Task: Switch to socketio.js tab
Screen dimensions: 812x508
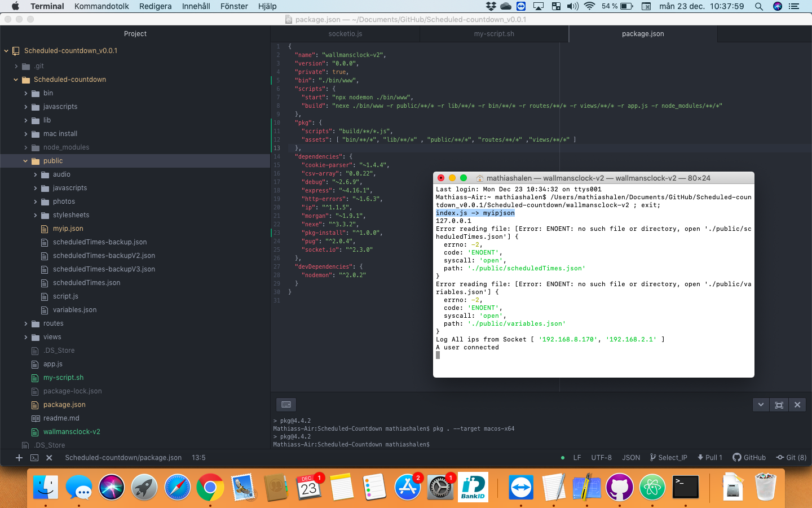Action: tap(345, 34)
